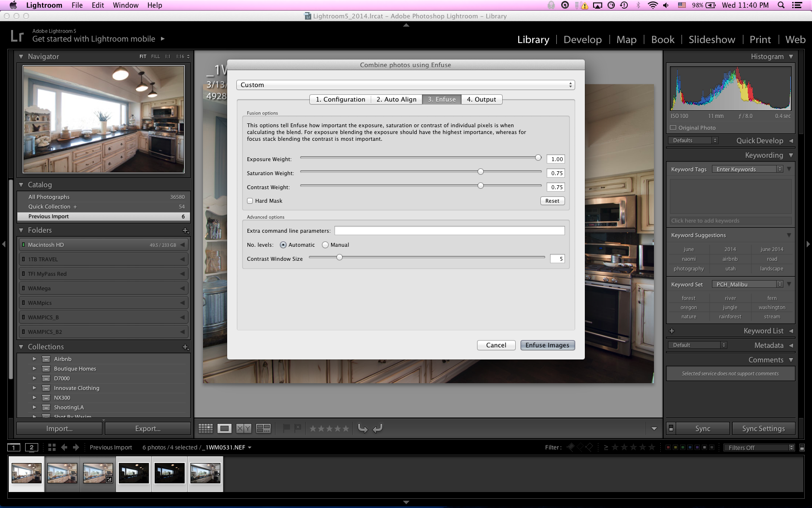
Task: Switch to Survey view icon
Action: pos(263,428)
